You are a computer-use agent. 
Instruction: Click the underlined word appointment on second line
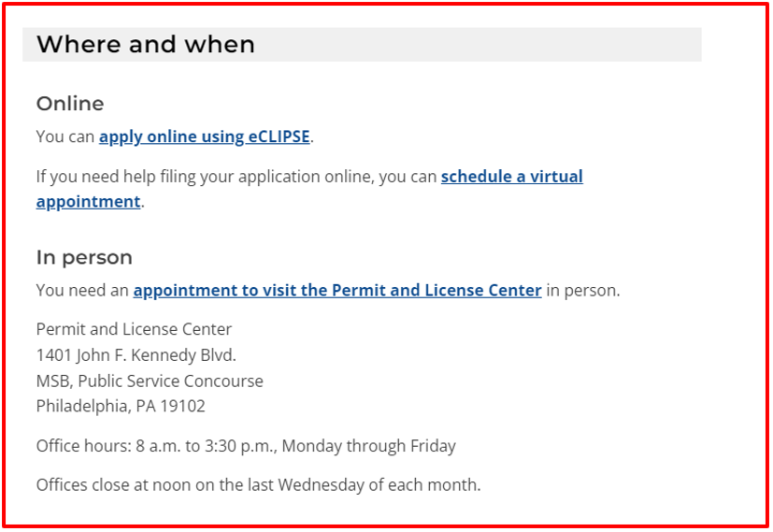point(88,202)
